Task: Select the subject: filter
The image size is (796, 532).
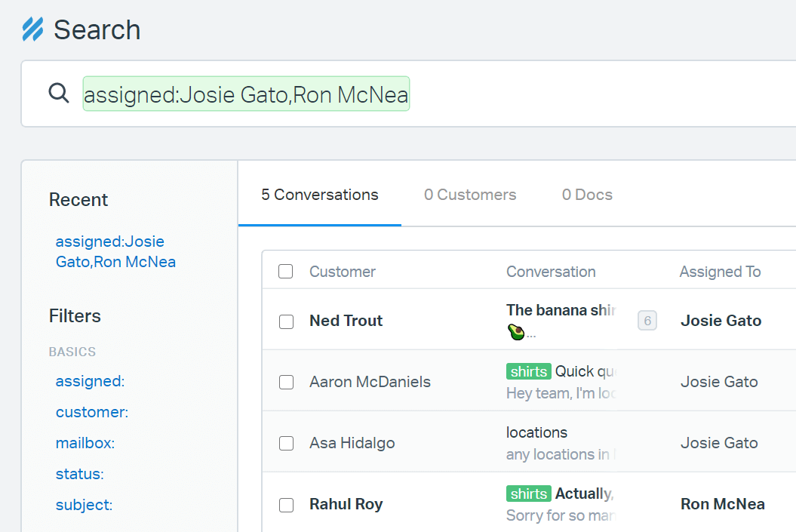Action: [x=84, y=505]
